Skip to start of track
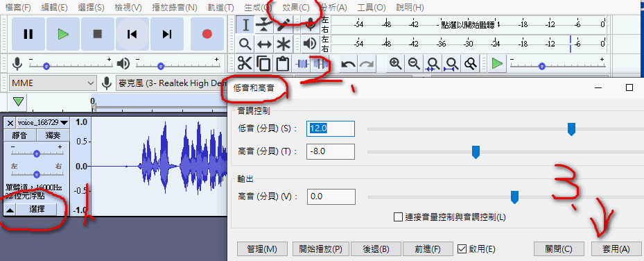Screen dimensions: 644x261 (132, 34)
